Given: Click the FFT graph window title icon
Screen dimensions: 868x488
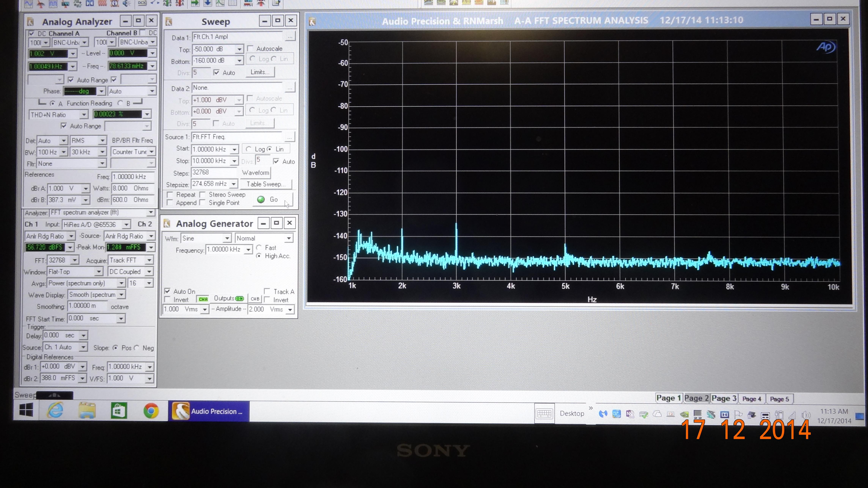Looking at the screenshot, I should [312, 22].
